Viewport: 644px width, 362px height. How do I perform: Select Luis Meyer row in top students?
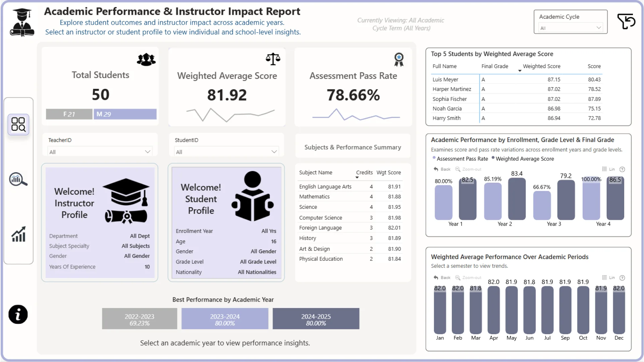coord(445,79)
